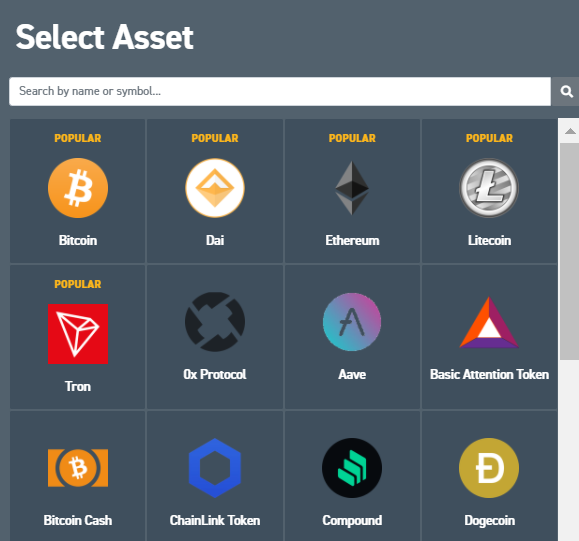Image resolution: width=579 pixels, height=541 pixels.
Task: Click the Basic Attention Token text label
Action: (x=489, y=374)
